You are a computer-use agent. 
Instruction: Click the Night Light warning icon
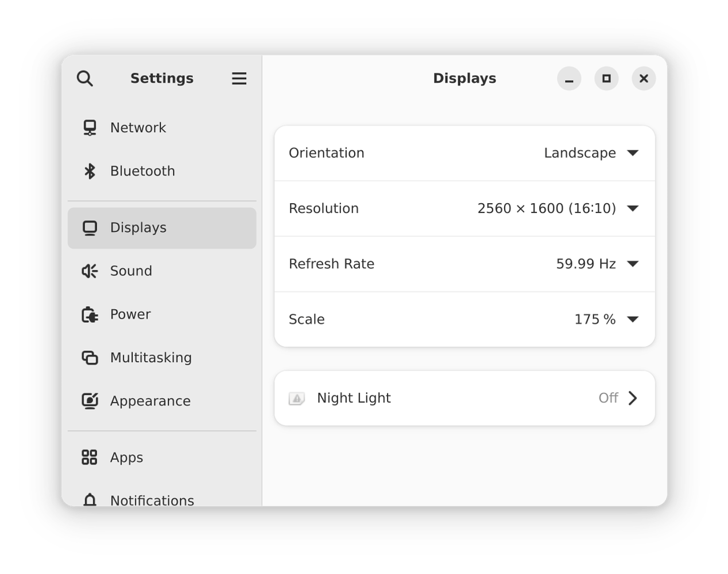tap(297, 398)
